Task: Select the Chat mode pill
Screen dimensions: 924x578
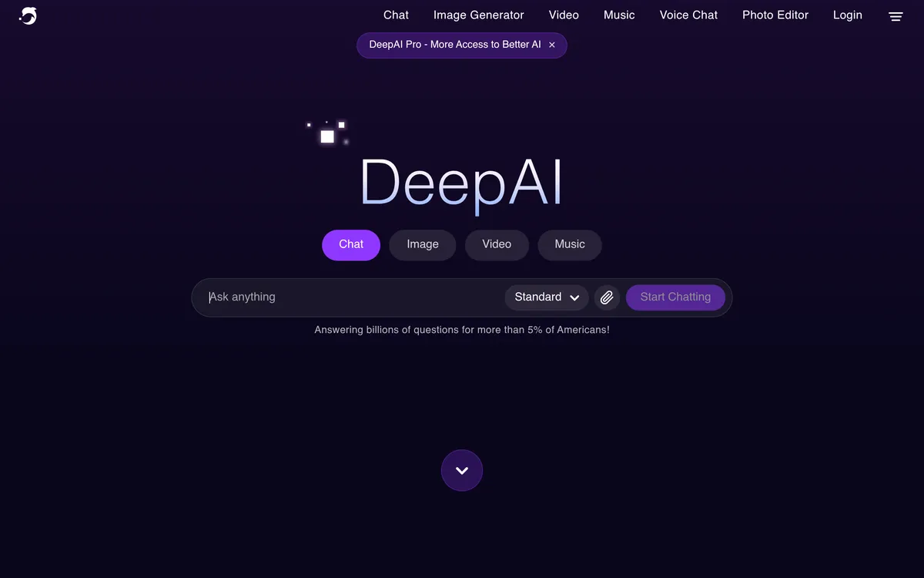Action: 351,244
